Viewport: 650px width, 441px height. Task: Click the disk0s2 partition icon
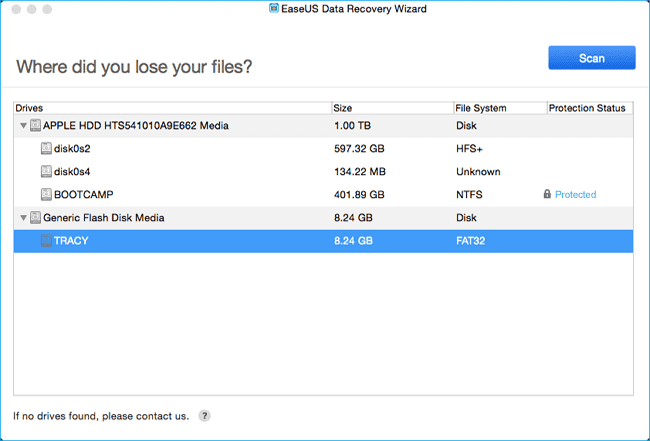tap(46, 148)
